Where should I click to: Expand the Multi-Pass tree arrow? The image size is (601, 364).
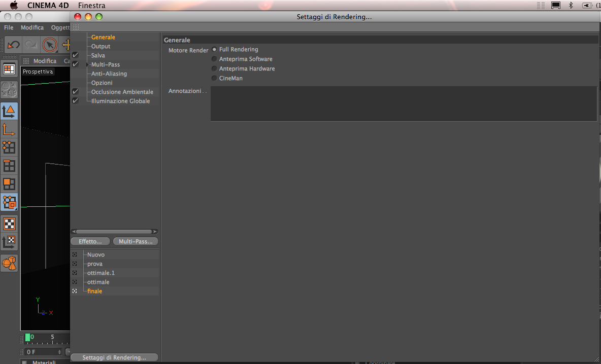87,65
